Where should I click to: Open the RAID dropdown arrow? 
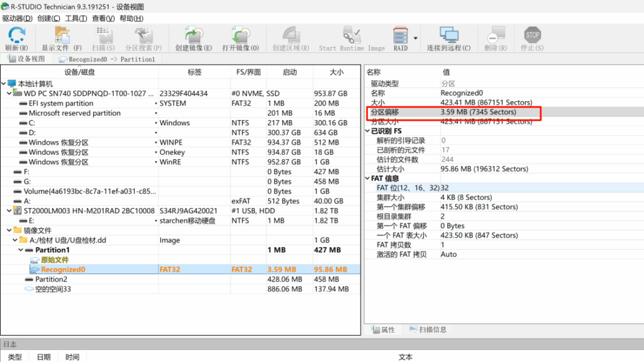click(416, 36)
